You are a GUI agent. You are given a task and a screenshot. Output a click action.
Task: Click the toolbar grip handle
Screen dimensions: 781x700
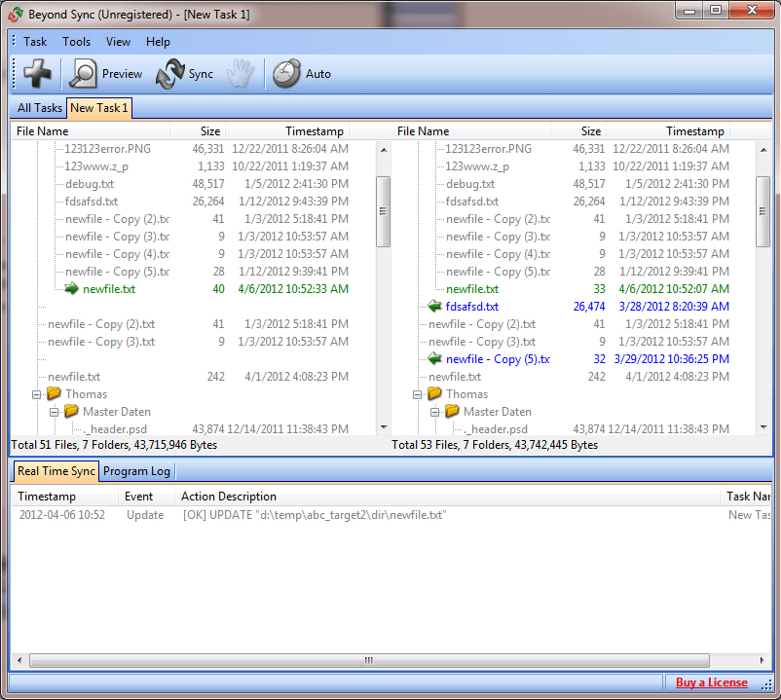pos(14,74)
